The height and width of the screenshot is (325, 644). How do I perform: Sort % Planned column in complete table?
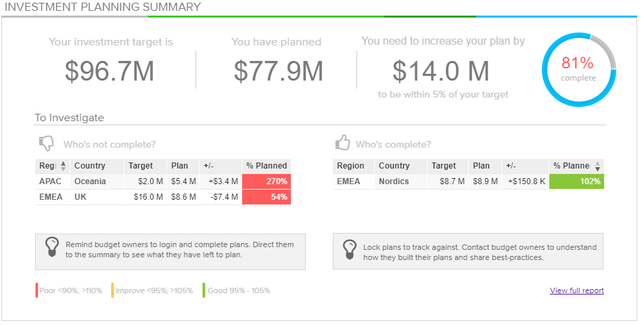[x=597, y=166]
